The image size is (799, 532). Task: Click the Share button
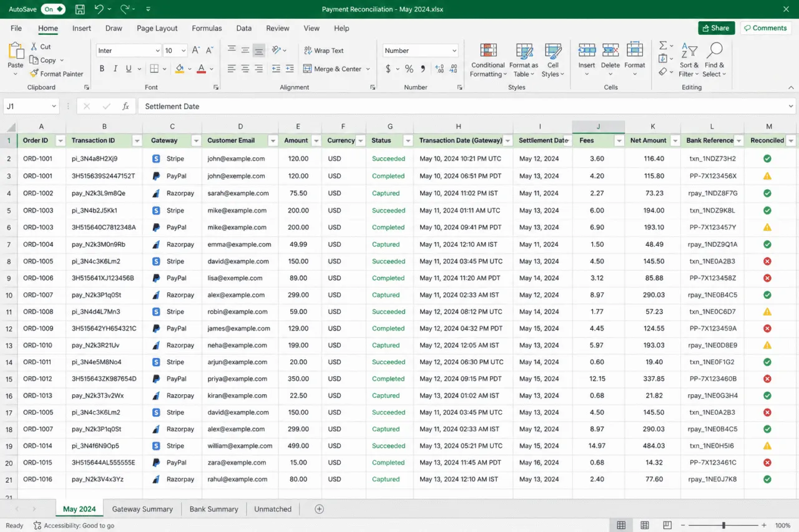coord(716,28)
